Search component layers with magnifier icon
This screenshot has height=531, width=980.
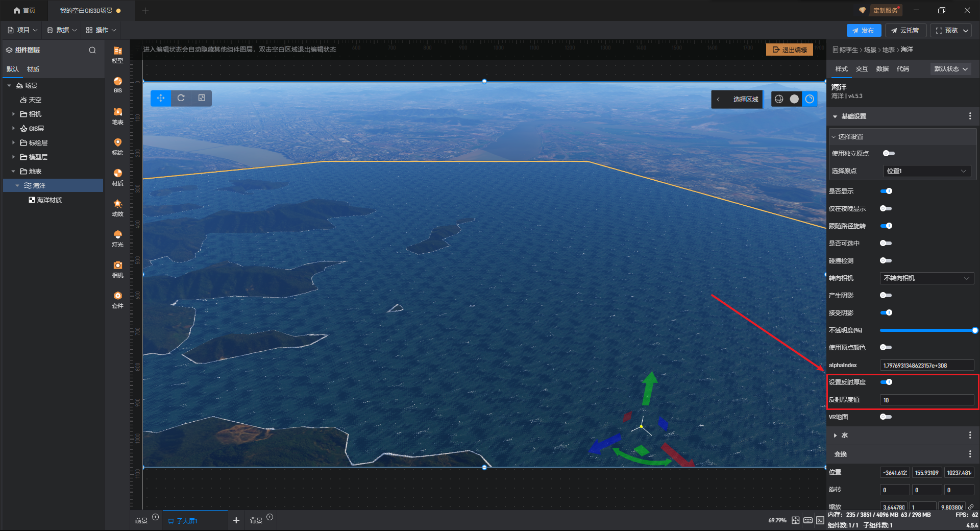click(x=92, y=50)
